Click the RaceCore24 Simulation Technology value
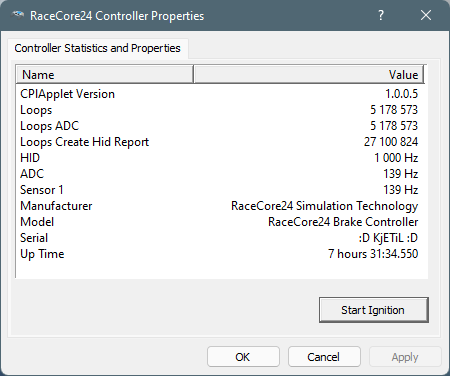The image size is (450, 376). [x=324, y=206]
